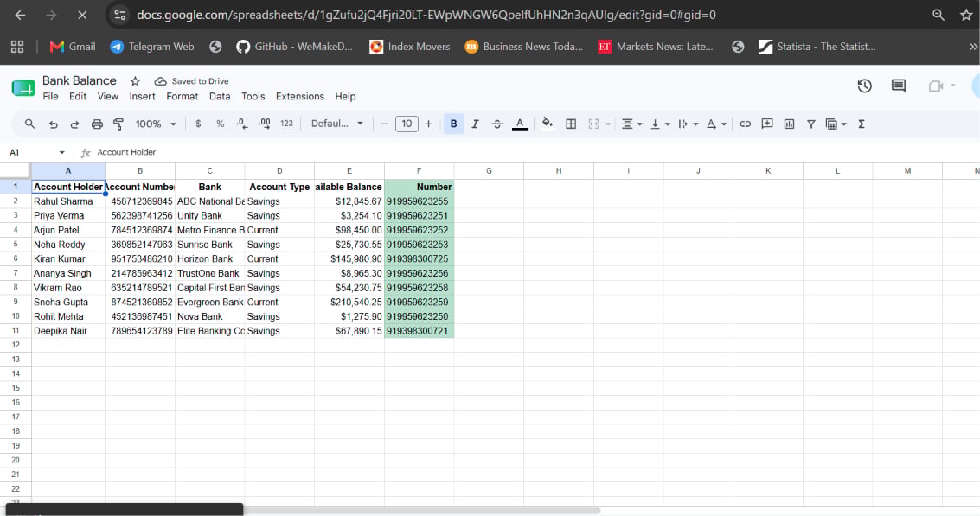Bookmark this page with star

coord(965,15)
